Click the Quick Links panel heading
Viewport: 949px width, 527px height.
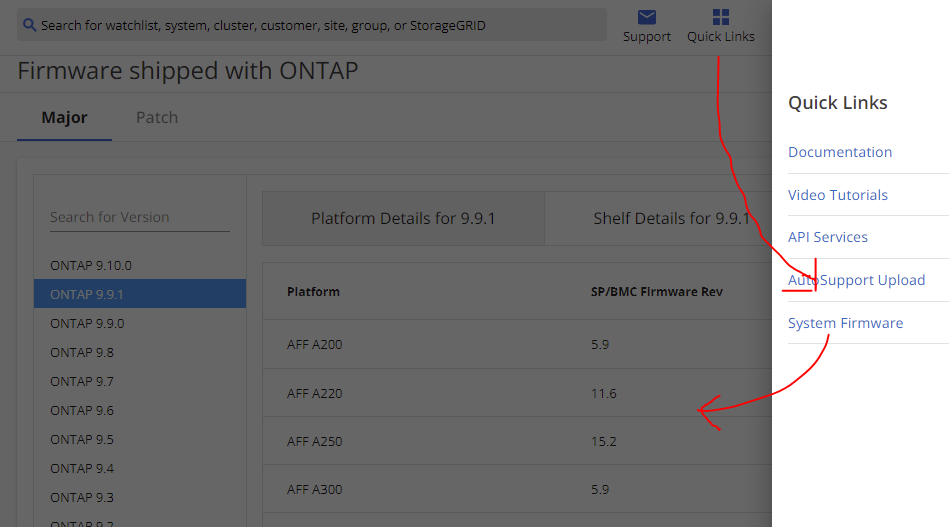(x=838, y=103)
